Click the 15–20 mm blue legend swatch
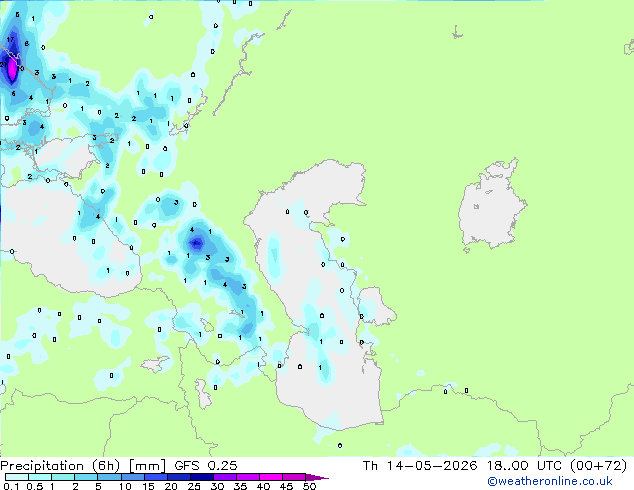This screenshot has width=634, height=490. (x=156, y=477)
